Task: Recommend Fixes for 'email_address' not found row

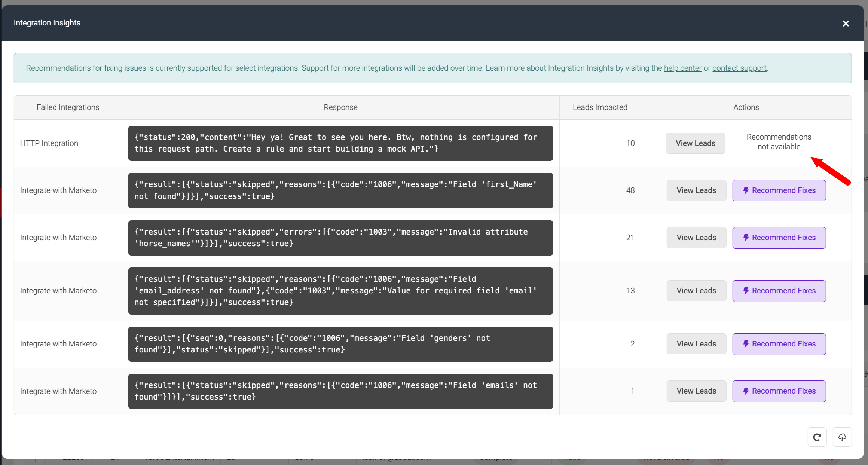Action: pos(779,291)
